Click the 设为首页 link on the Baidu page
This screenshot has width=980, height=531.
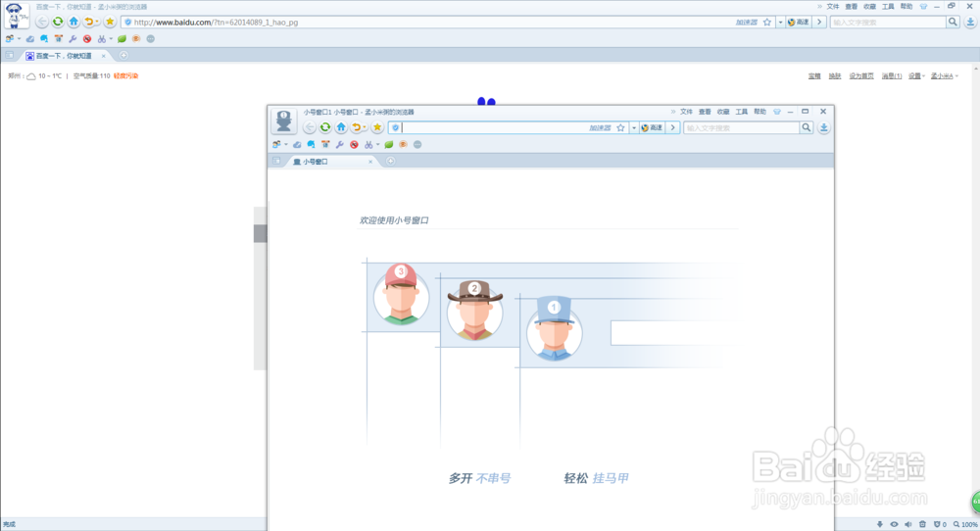pos(861,76)
